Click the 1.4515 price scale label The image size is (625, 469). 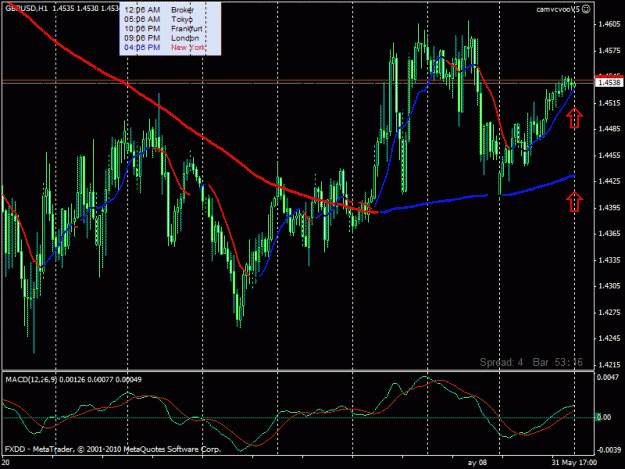pos(609,103)
